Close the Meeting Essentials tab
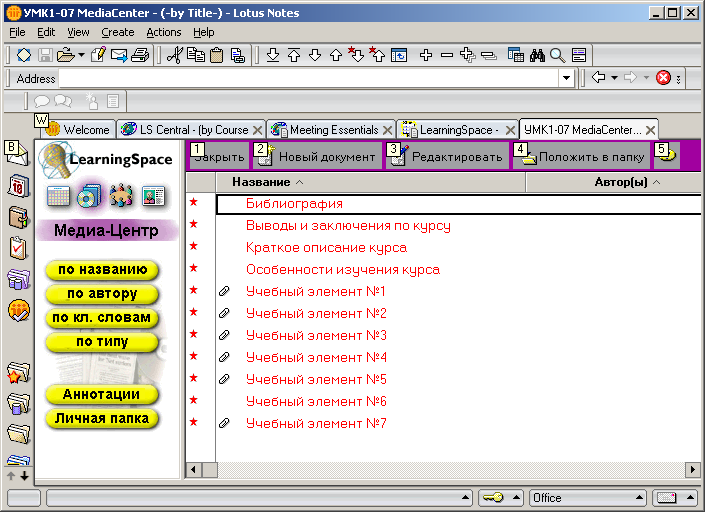Screen dimensions: 705x512 point(388,130)
